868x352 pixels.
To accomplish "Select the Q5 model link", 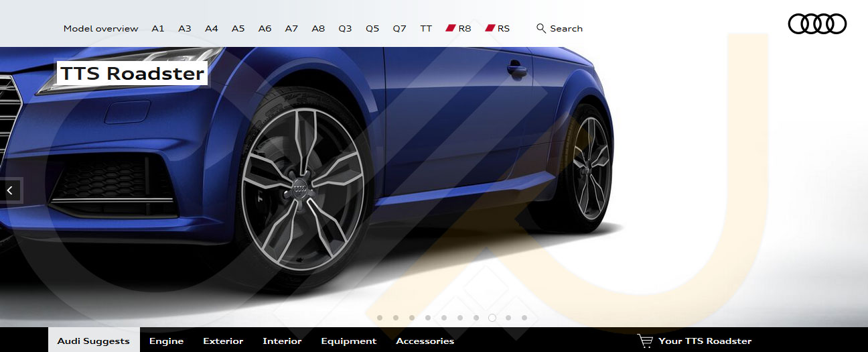I will (372, 29).
